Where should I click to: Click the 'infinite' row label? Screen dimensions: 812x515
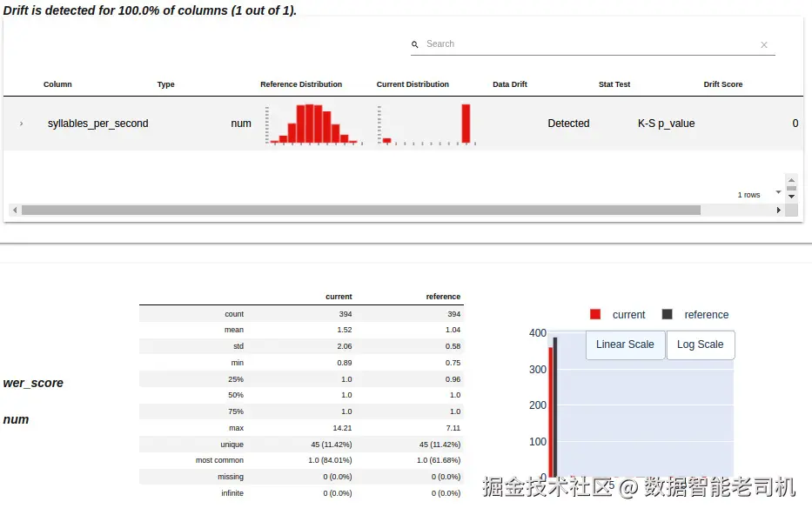point(232,493)
